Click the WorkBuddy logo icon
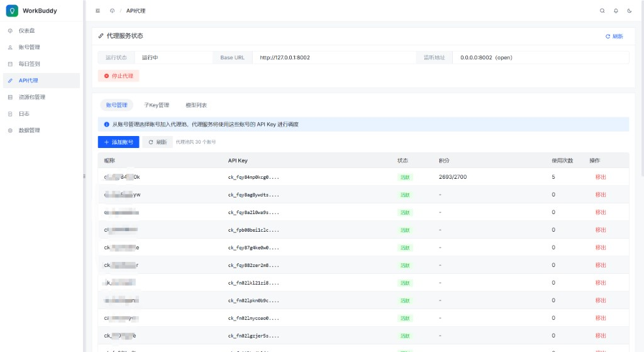The height and width of the screenshot is (352, 644). click(x=12, y=11)
